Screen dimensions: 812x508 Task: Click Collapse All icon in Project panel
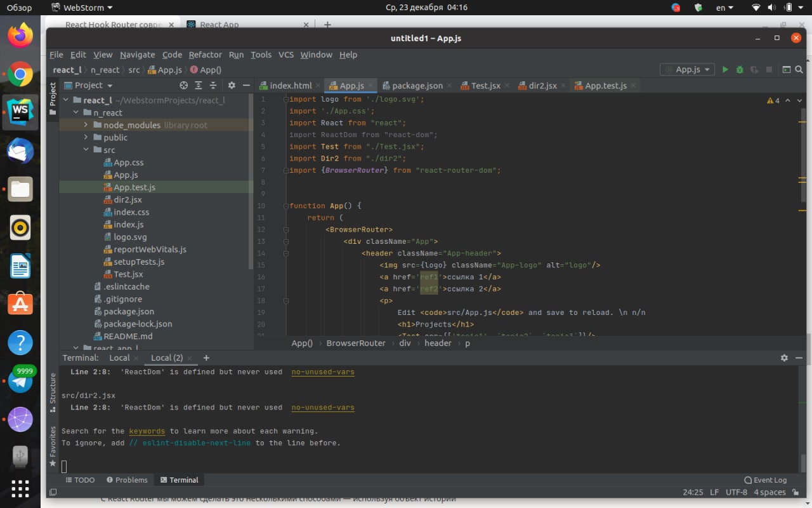pos(213,85)
